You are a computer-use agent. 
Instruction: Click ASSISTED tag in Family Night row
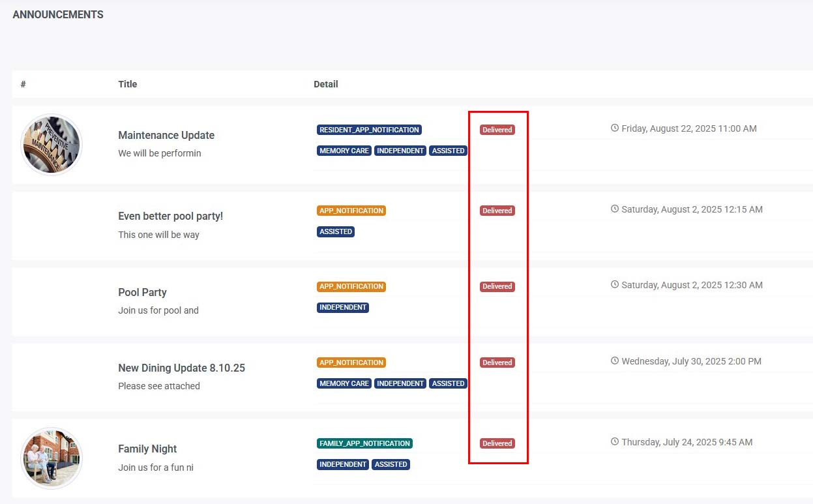click(x=391, y=464)
